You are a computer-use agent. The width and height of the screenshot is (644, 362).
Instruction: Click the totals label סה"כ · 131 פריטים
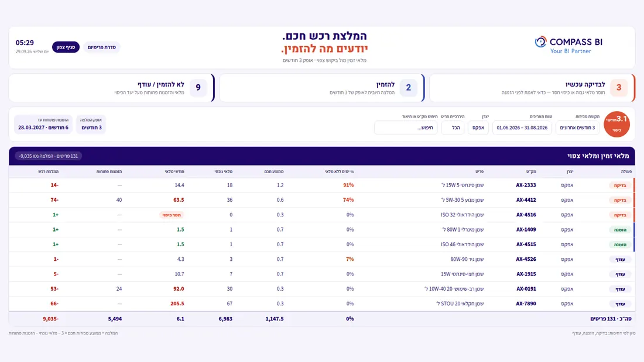coord(611,319)
